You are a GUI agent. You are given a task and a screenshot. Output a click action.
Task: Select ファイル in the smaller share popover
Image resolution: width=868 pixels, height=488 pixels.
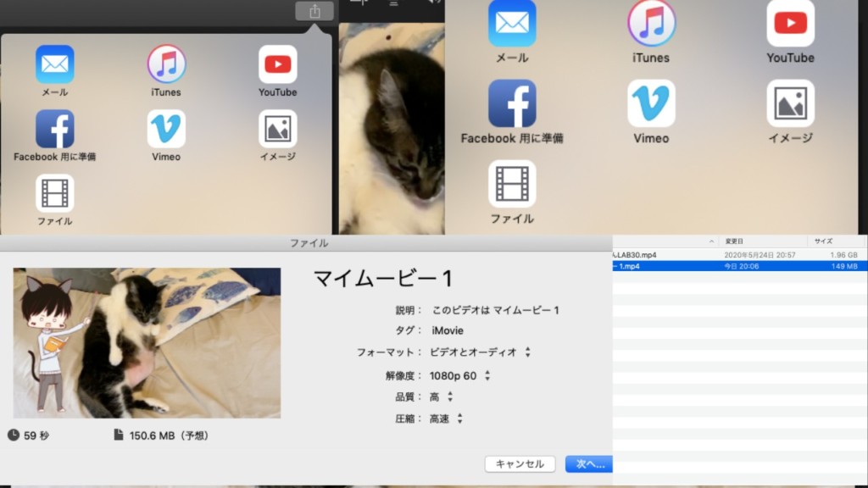coord(55,200)
